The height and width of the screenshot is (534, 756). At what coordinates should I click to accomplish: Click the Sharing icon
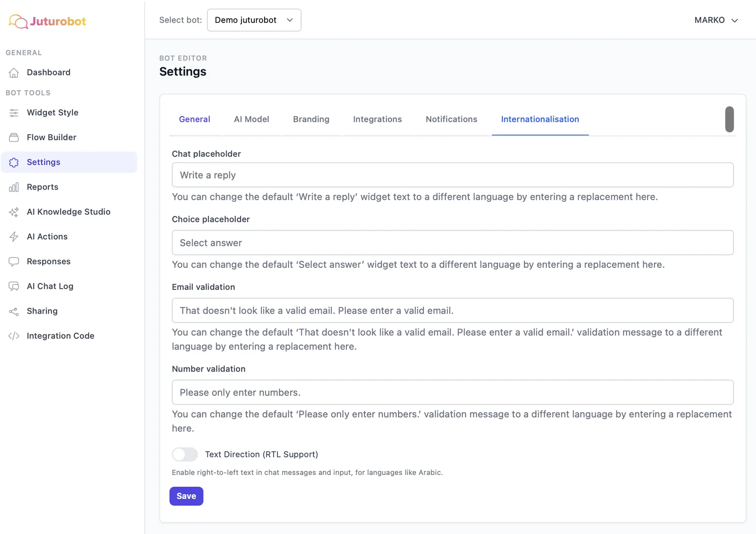(14, 311)
